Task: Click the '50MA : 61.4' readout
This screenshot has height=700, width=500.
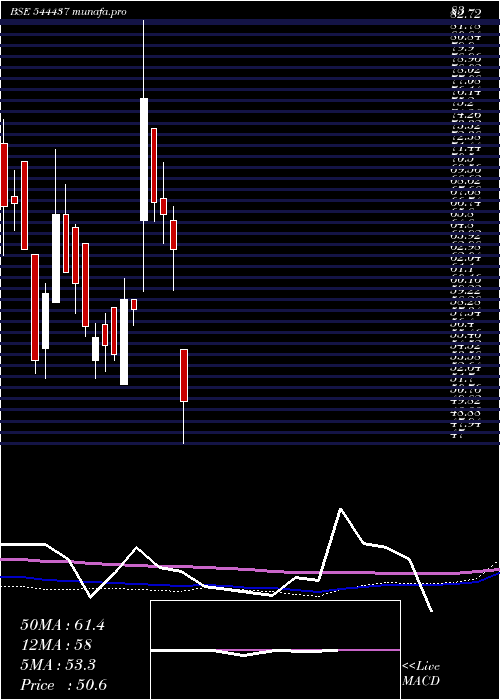Action: (62, 625)
